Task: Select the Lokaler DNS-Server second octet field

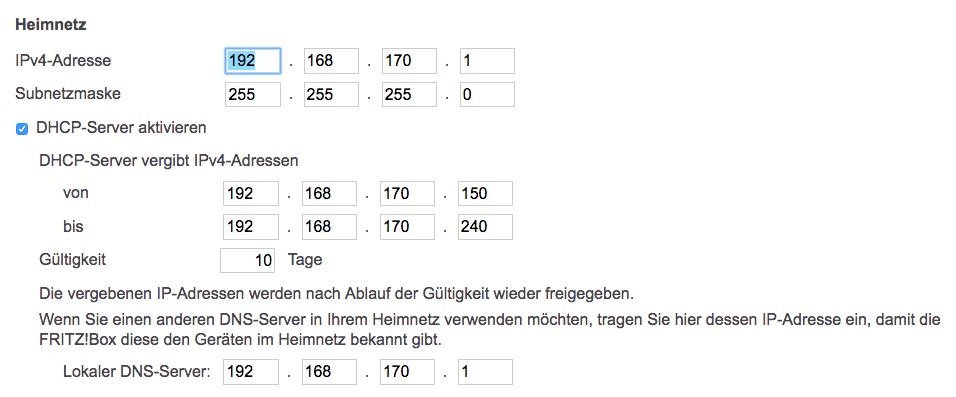Action: pos(329,372)
